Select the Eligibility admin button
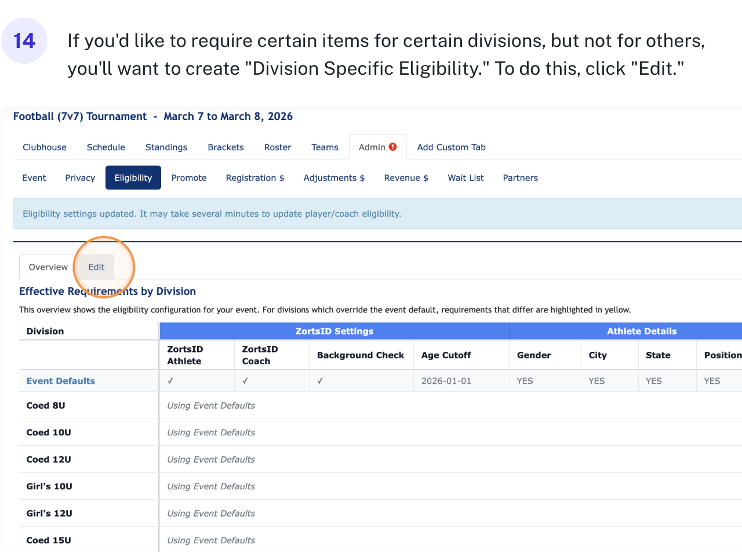This screenshot has height=560, width=742. click(x=133, y=178)
